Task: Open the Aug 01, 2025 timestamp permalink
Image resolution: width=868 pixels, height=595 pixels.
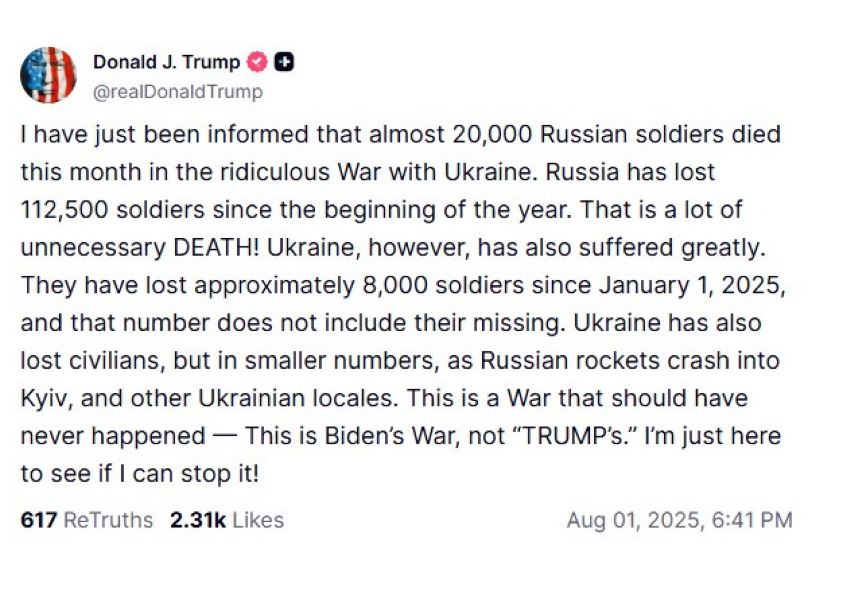Action: click(679, 520)
